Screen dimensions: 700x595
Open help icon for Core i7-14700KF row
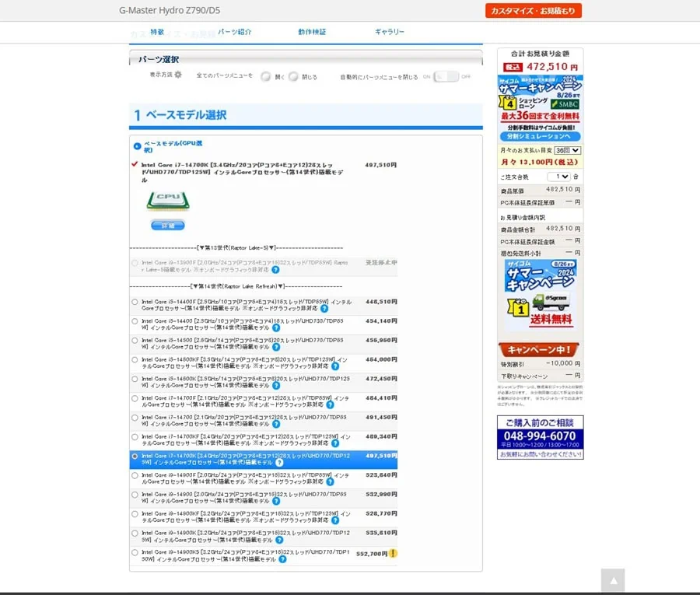pyautogui.click(x=335, y=443)
